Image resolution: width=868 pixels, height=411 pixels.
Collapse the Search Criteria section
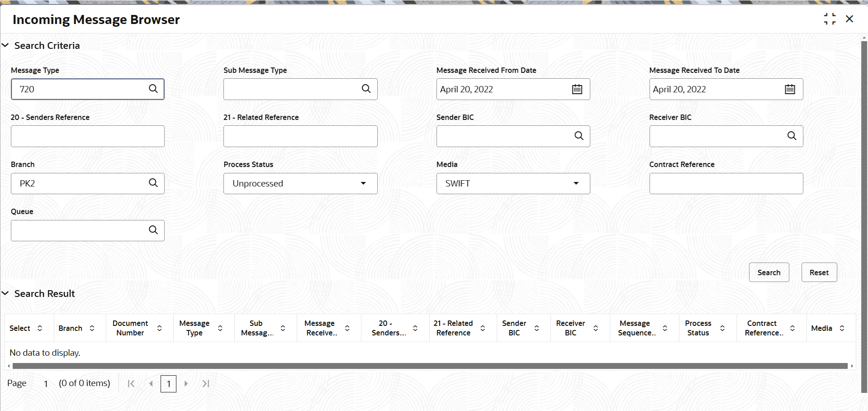pos(5,45)
